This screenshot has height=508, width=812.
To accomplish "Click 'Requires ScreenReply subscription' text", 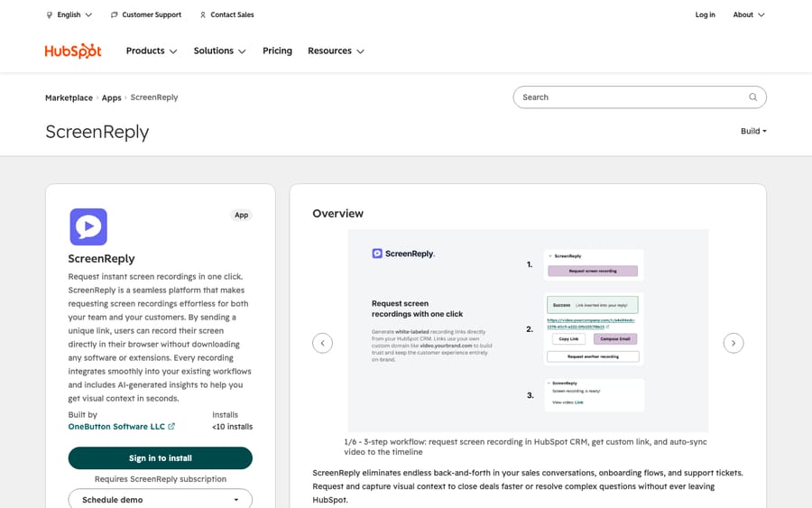I will [x=161, y=479].
